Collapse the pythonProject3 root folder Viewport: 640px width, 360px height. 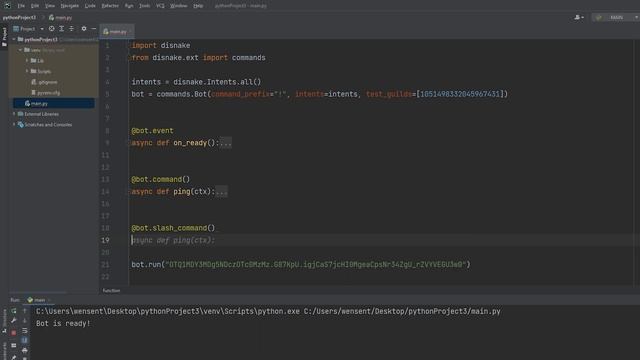[x=14, y=39]
